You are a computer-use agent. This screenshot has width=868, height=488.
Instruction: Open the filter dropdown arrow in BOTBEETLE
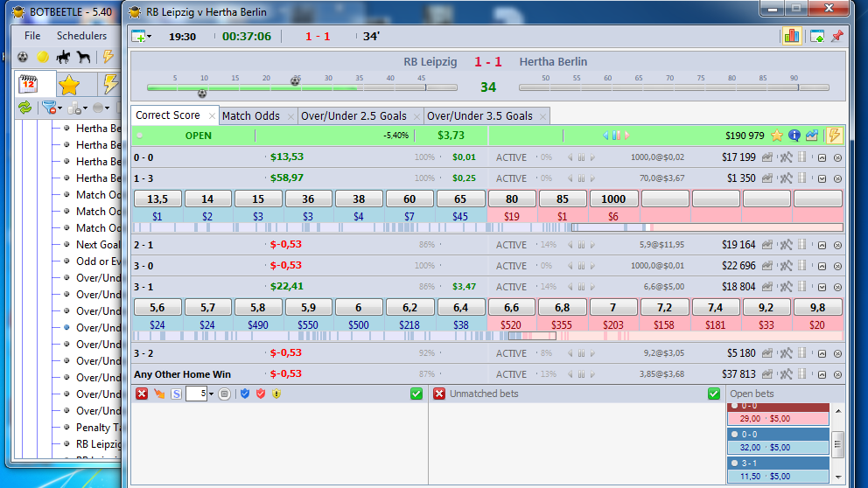click(59, 108)
